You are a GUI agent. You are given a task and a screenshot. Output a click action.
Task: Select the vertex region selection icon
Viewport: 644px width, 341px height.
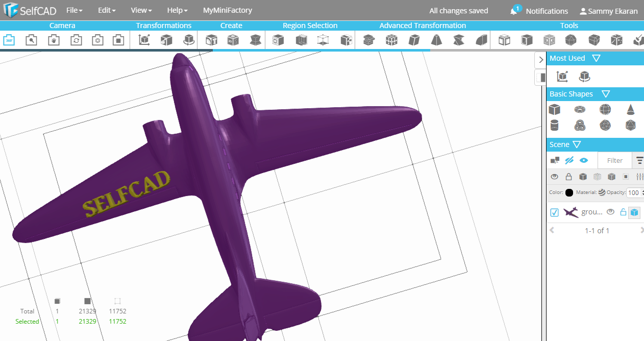tap(323, 40)
